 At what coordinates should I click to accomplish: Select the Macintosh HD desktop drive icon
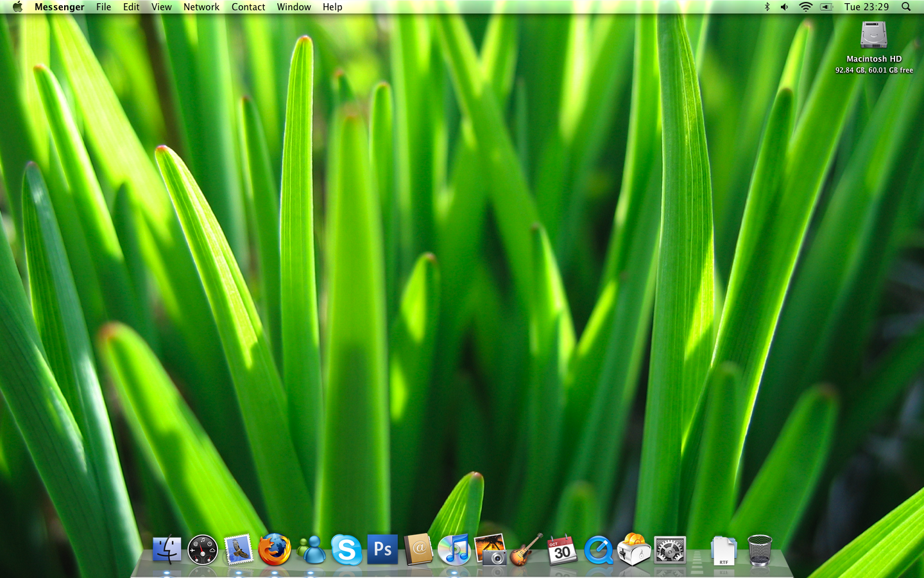(x=874, y=35)
